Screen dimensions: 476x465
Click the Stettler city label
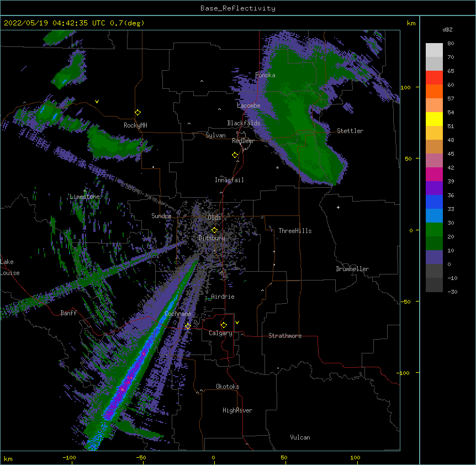(x=350, y=131)
